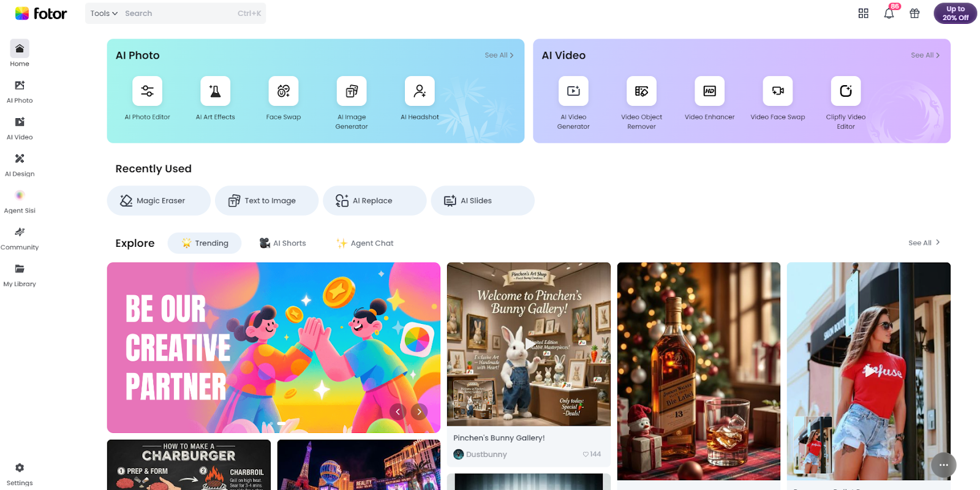
Task: Click the gift rewards icon
Action: pyautogui.click(x=914, y=13)
